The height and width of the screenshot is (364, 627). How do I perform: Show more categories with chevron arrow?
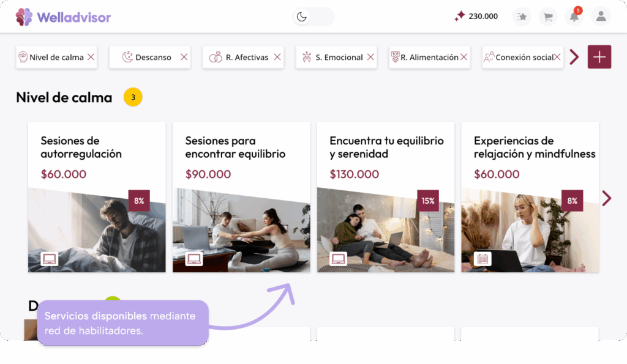pyautogui.click(x=574, y=57)
